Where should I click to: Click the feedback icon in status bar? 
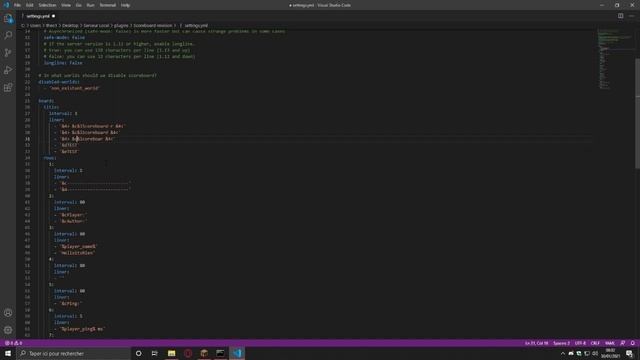click(x=622, y=343)
